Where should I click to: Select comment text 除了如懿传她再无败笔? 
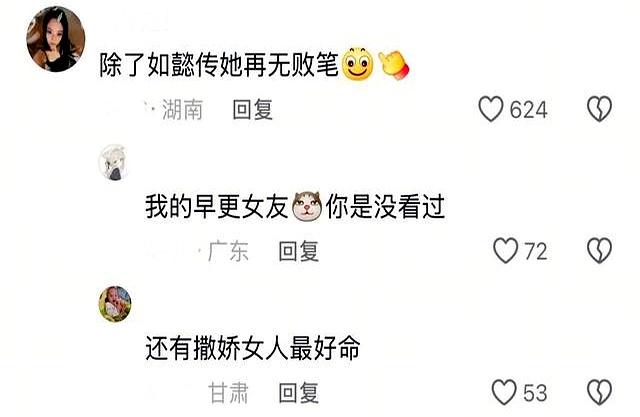pos(219,65)
